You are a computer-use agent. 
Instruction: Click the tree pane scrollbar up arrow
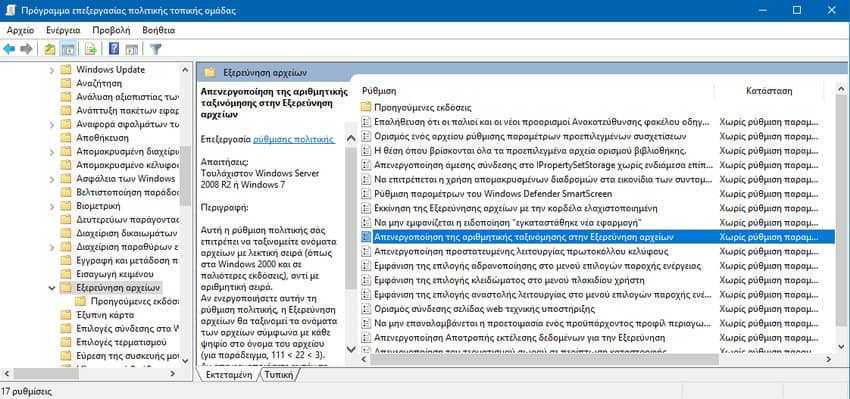[x=185, y=70]
